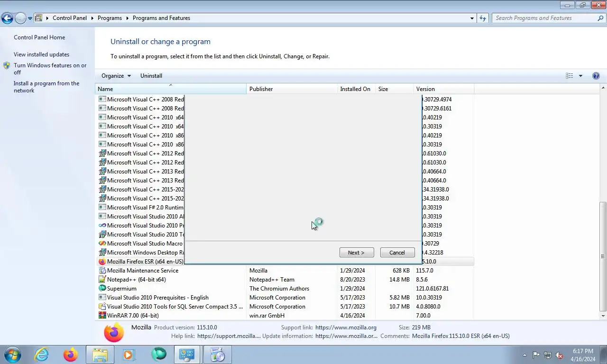Click the 14.8 MB size cell
Viewport: 607px width, 364px height.
(399, 280)
